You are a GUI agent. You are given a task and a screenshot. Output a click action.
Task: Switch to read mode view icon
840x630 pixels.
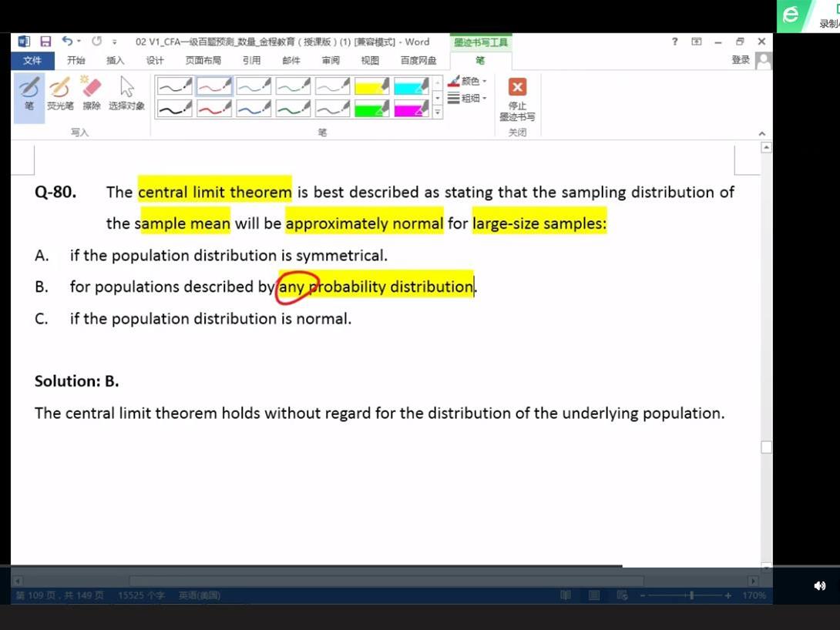pos(565,595)
